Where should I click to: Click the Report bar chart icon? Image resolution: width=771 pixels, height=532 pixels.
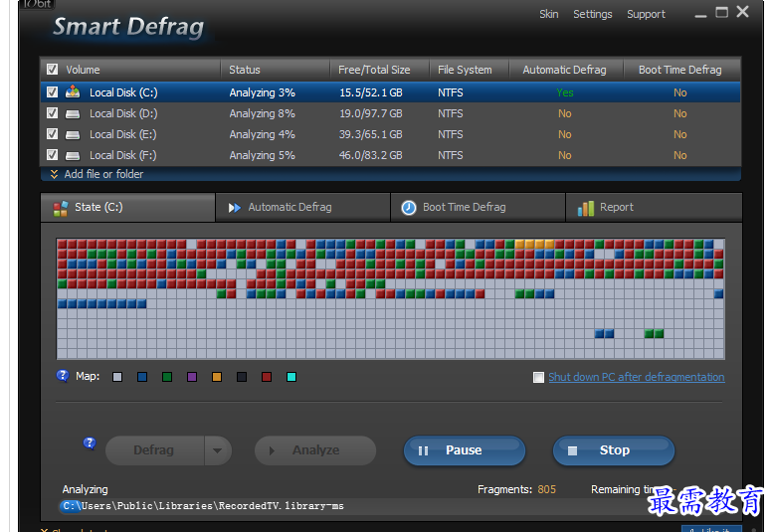[x=586, y=208]
